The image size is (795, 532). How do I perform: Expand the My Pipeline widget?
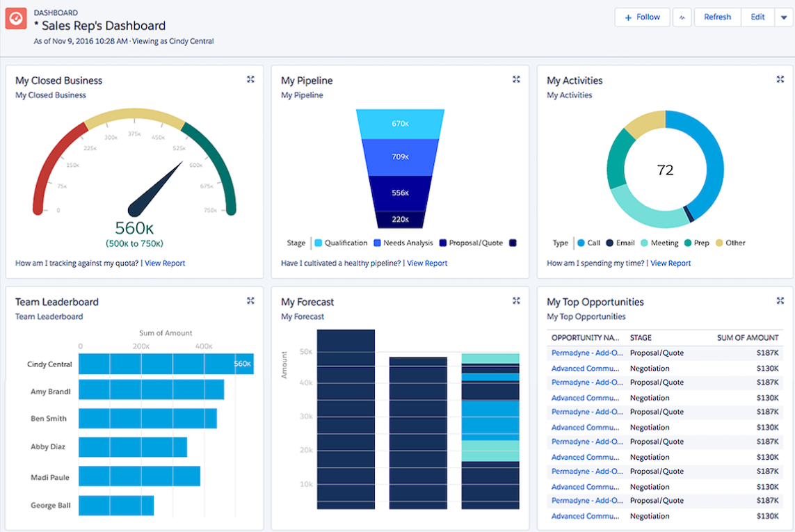(x=516, y=79)
